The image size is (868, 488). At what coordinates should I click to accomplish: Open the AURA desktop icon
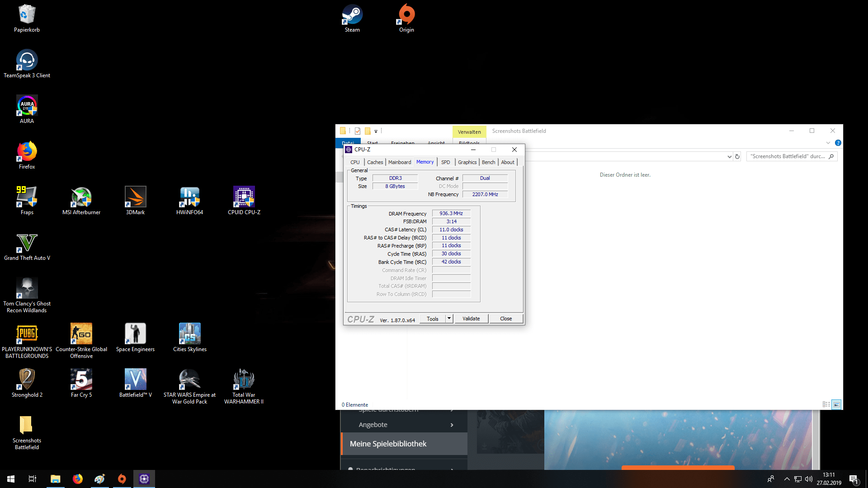point(27,109)
